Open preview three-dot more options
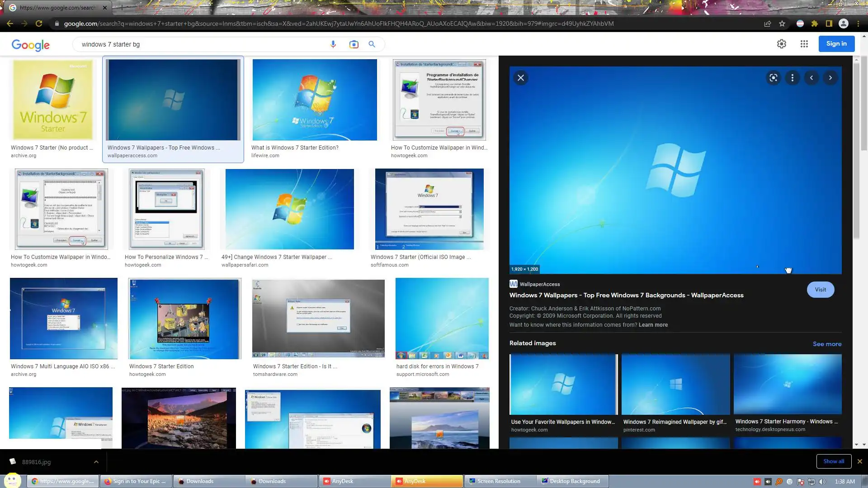Screen dimensions: 868x488 coord(792,78)
